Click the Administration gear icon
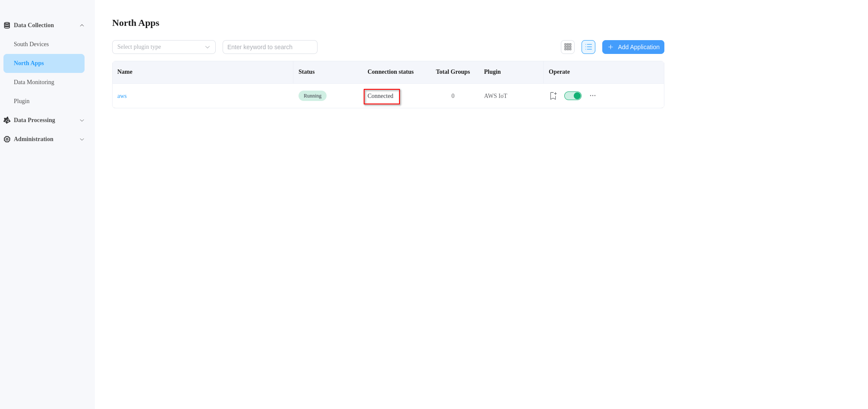The image size is (868, 409). pos(6,139)
